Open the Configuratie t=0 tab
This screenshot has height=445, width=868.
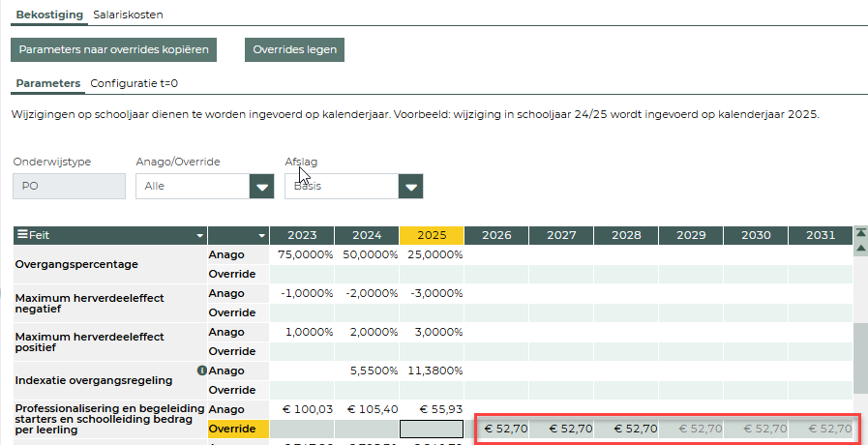click(x=134, y=83)
